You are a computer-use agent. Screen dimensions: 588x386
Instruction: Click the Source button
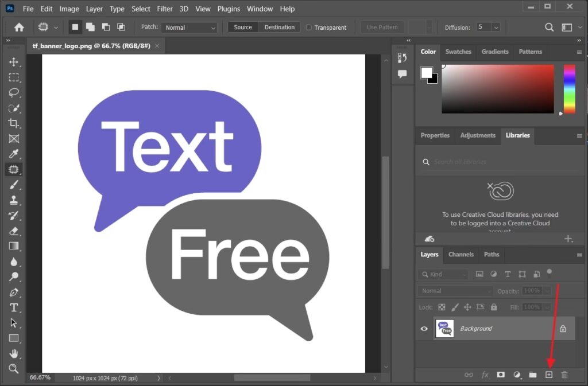point(243,28)
